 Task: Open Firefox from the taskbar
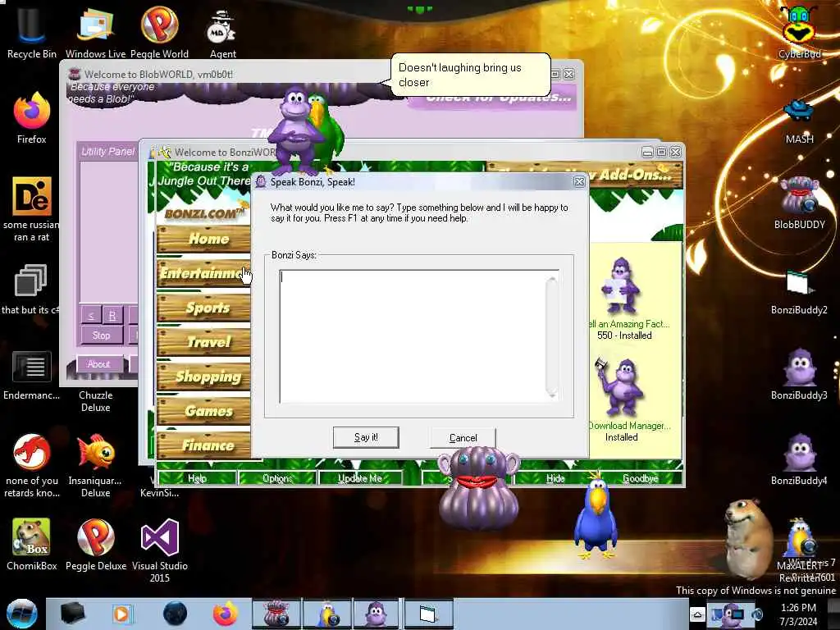pyautogui.click(x=225, y=614)
